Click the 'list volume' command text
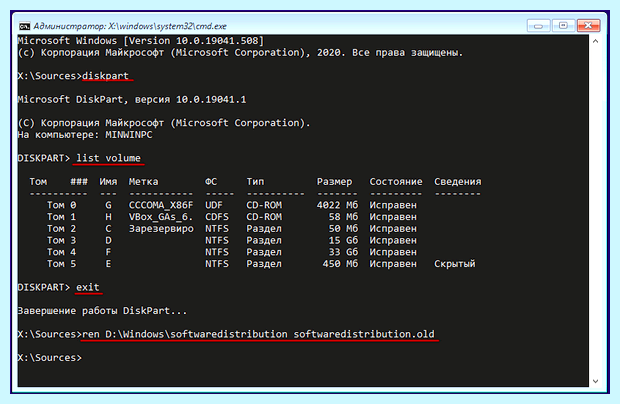 108,158
